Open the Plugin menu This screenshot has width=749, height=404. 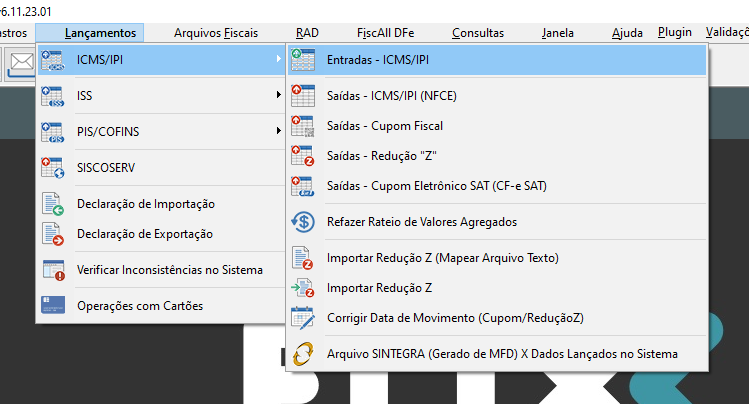click(x=674, y=32)
